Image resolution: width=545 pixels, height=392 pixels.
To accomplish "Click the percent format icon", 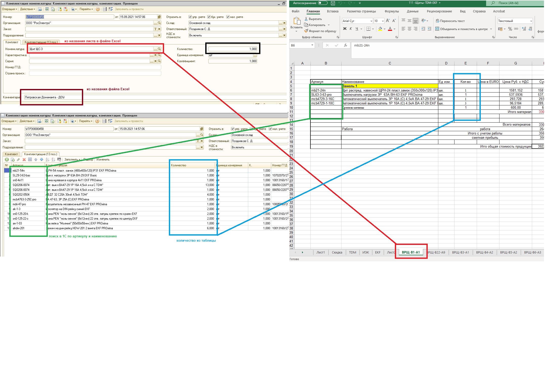I will [x=510, y=29].
